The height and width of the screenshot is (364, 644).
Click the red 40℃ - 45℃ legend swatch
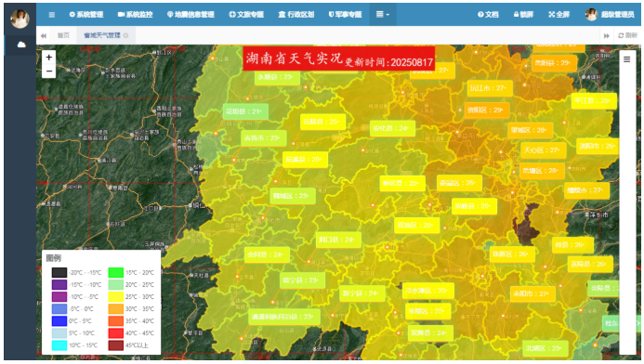point(116,333)
